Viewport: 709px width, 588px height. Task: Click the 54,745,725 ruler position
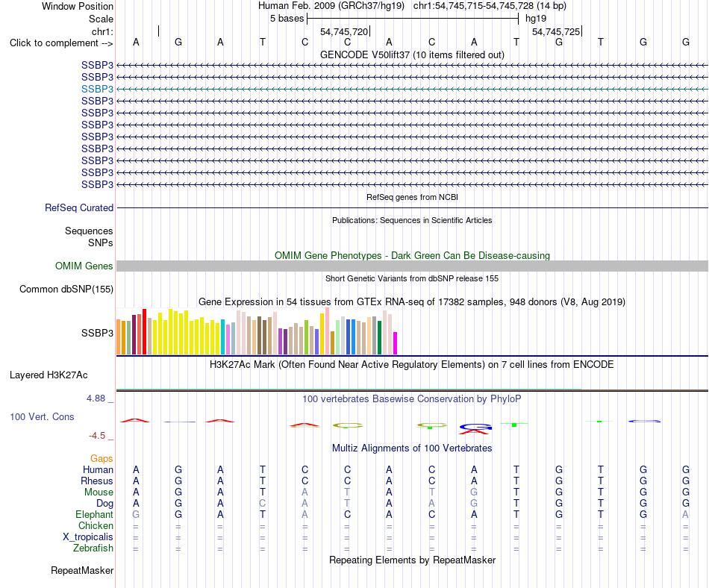tap(556, 31)
